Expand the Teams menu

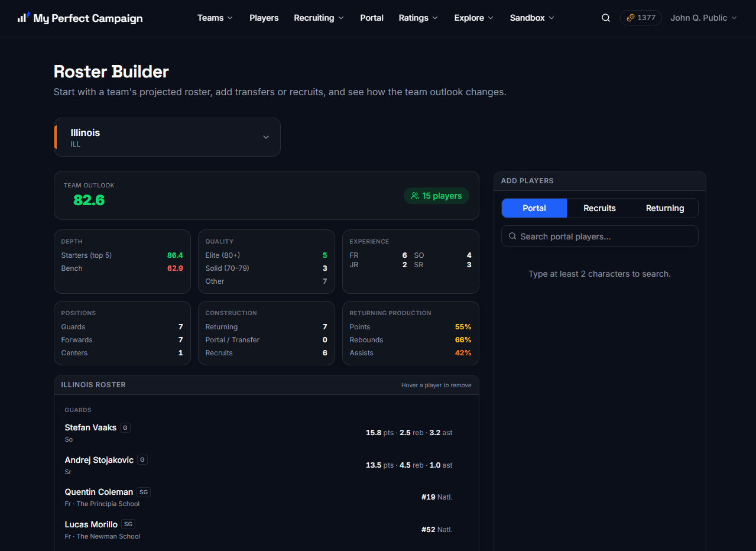pos(215,18)
